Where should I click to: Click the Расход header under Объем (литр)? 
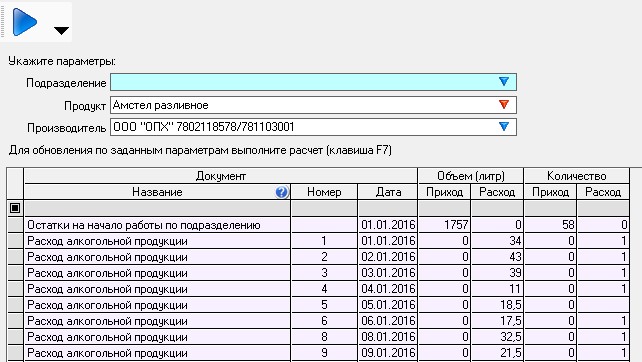point(497,192)
